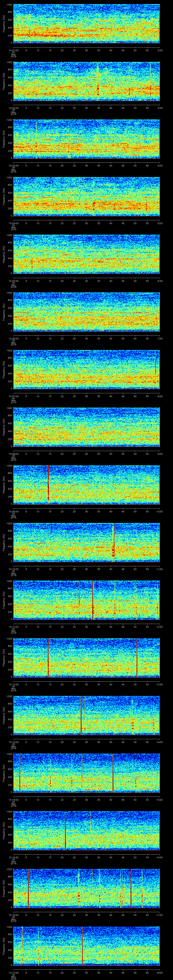Click the 18:00 end time label
The image size is (173, 980).
tap(160, 972)
